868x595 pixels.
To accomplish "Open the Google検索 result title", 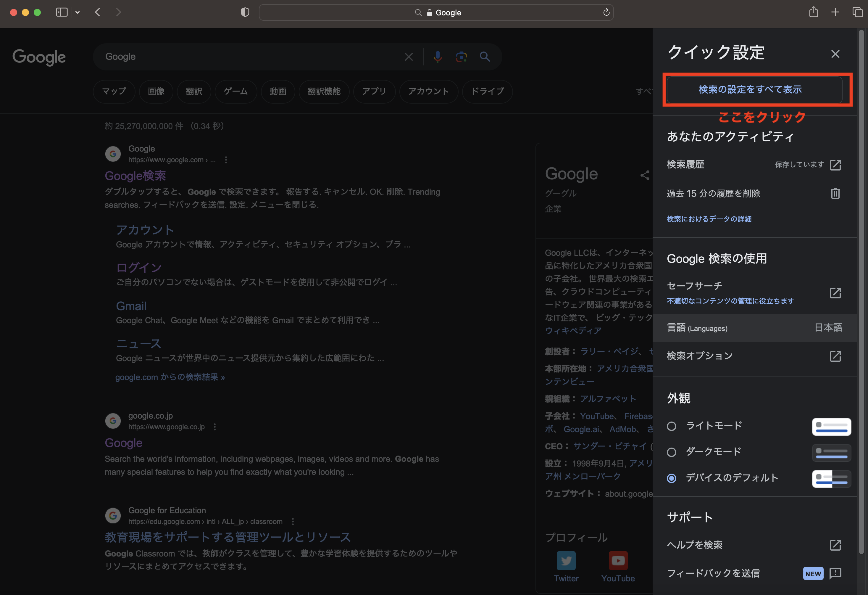I will [x=135, y=176].
